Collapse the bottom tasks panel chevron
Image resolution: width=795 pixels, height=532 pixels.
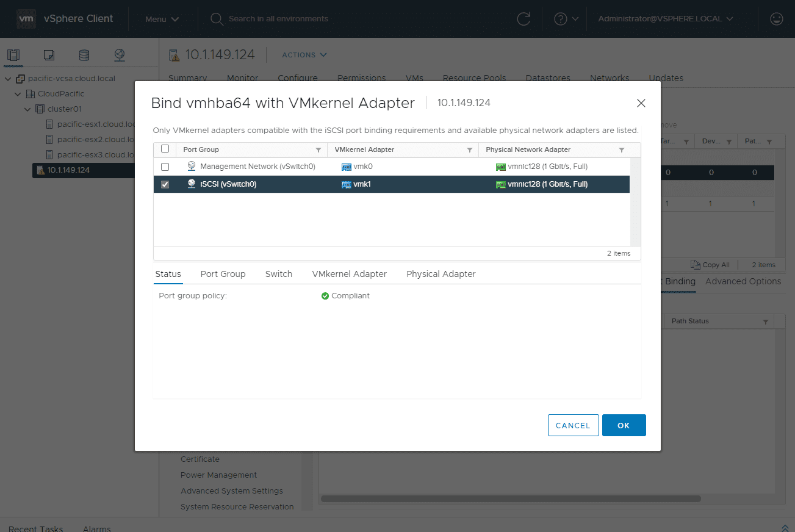tap(785, 528)
